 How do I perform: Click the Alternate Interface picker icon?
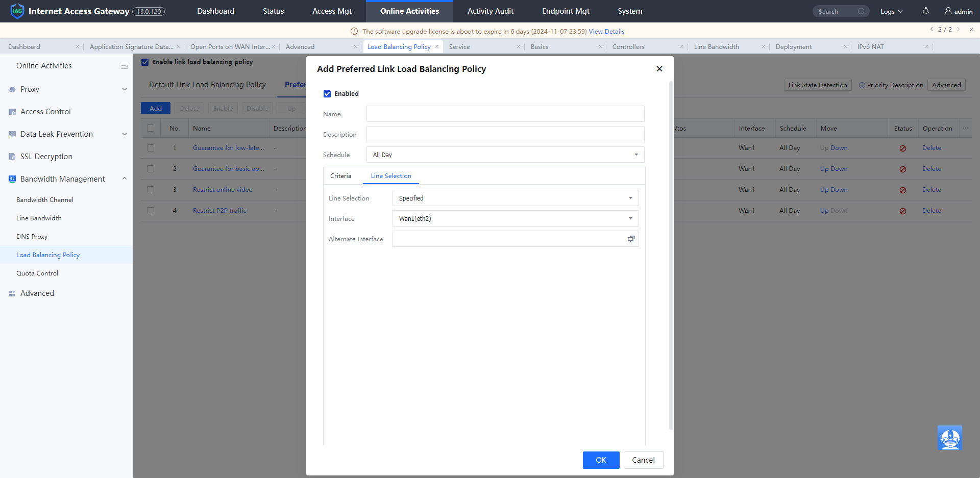click(631, 239)
